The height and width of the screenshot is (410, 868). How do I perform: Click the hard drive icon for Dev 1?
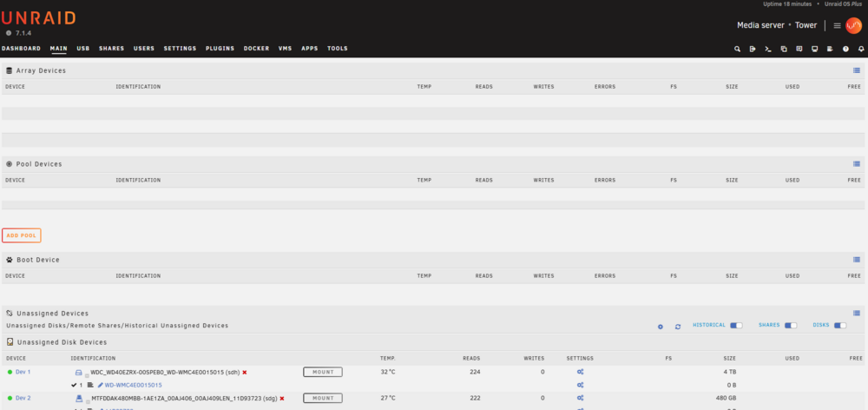79,373
